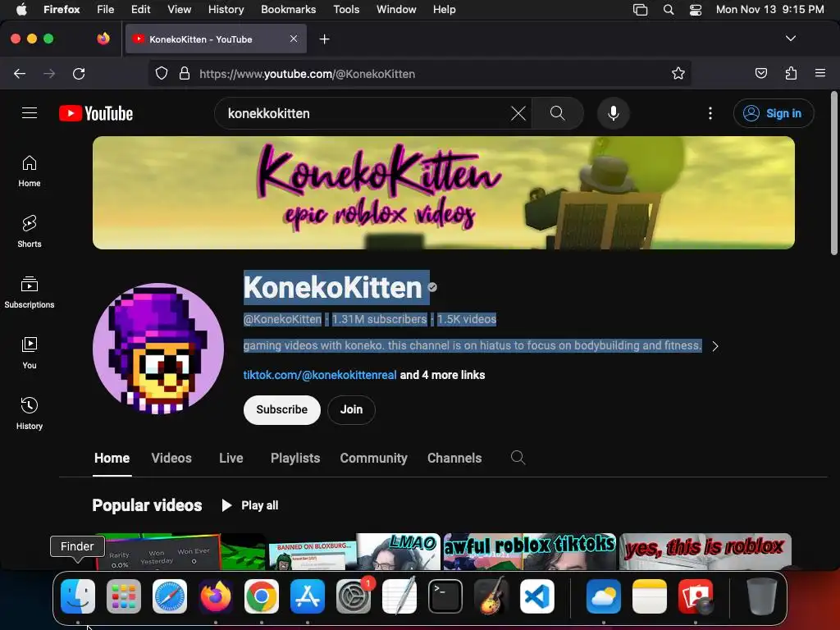
Task: Open the tracking protection shield icon
Action: pos(162,73)
